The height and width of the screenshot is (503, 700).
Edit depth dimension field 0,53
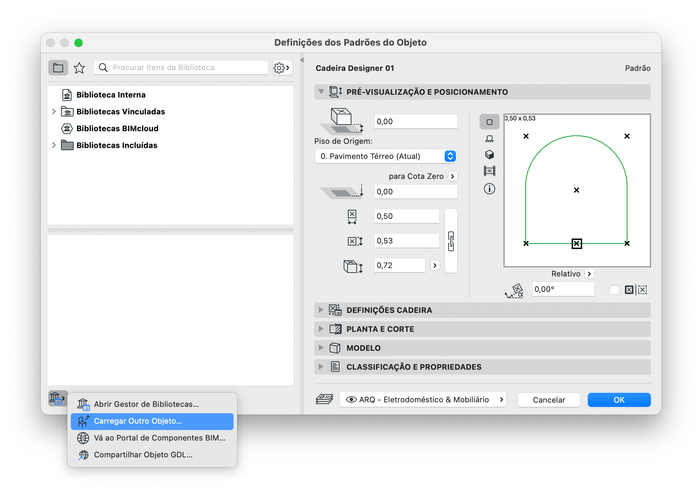point(406,241)
